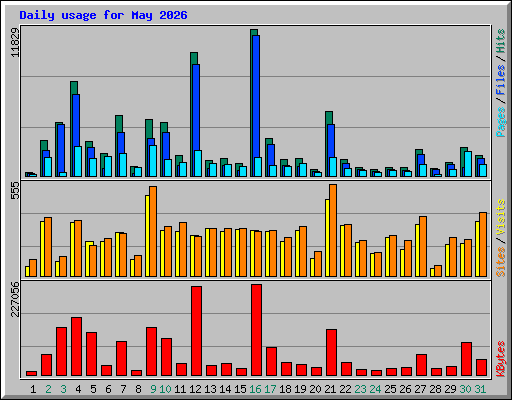The image size is (512, 400).
Task: Click the red KBytes bar for day 21
Action: (331, 353)
